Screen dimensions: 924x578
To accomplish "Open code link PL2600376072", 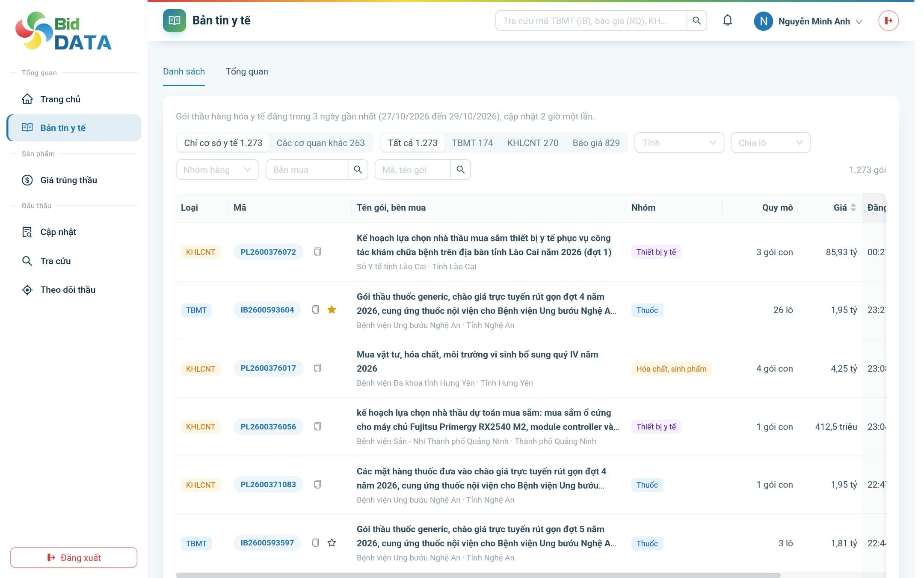I will pos(268,252).
